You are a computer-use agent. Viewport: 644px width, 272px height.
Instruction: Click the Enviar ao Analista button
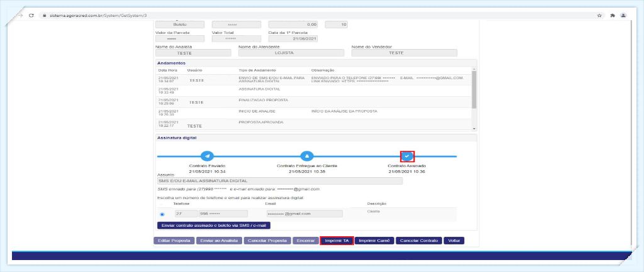click(219, 241)
